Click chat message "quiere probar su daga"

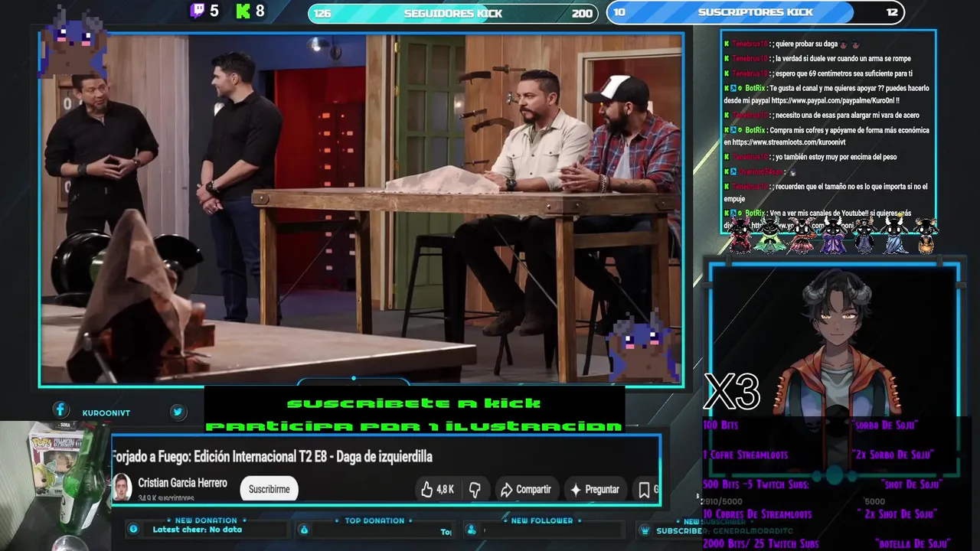click(x=806, y=44)
